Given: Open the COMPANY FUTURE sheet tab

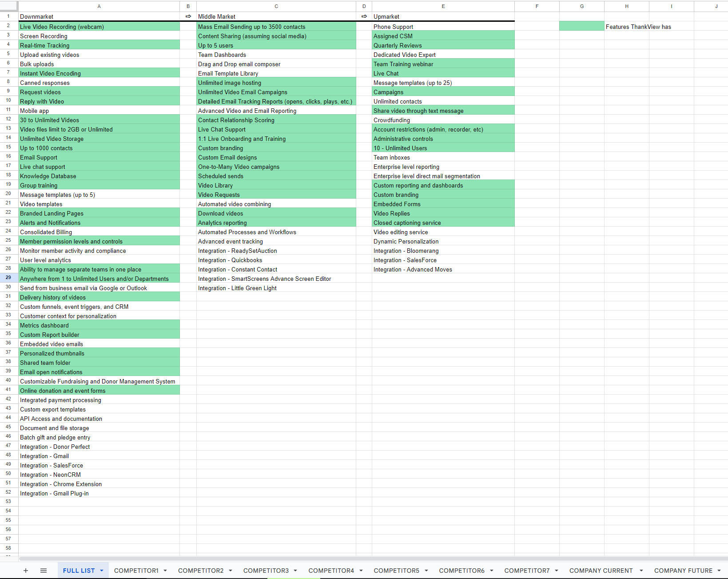Looking at the screenshot, I should coord(683,571).
